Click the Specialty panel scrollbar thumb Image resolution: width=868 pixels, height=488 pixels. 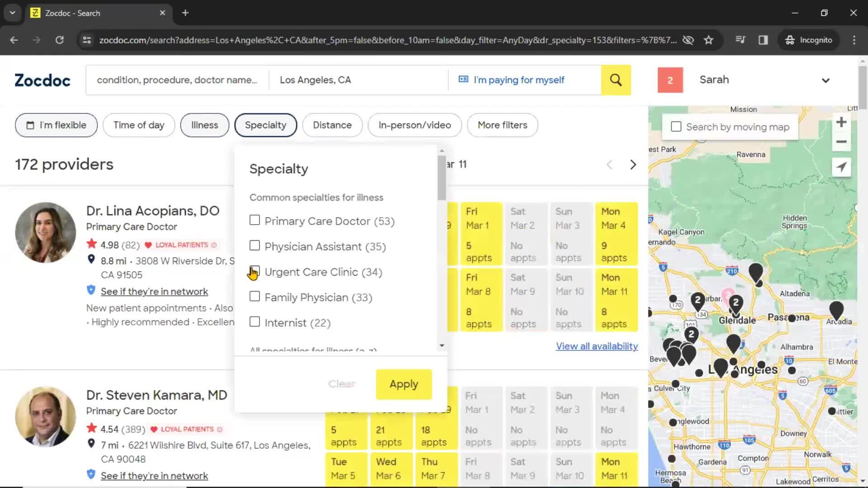pyautogui.click(x=442, y=178)
